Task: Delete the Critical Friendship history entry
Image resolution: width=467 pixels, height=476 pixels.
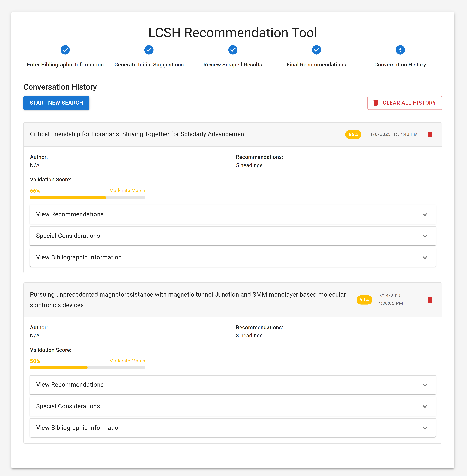Action: click(x=430, y=134)
